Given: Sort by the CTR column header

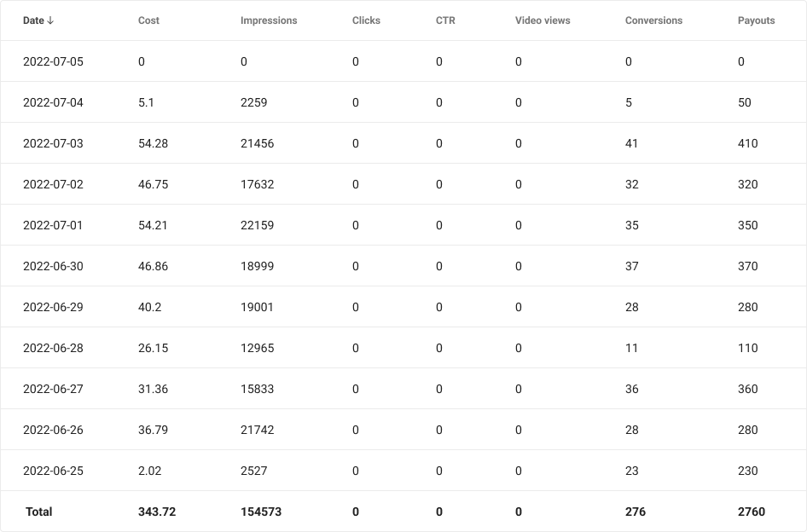Looking at the screenshot, I should click(x=443, y=20).
